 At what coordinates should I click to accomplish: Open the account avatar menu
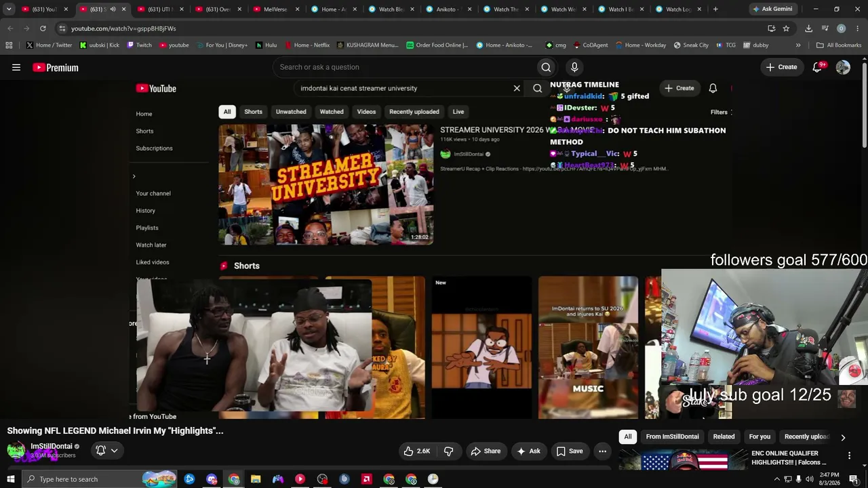click(843, 67)
